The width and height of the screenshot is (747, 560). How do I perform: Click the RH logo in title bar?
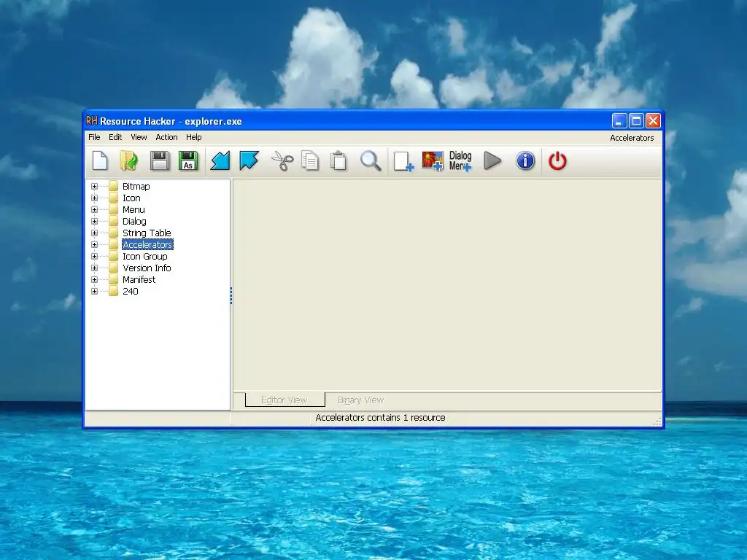click(x=91, y=120)
